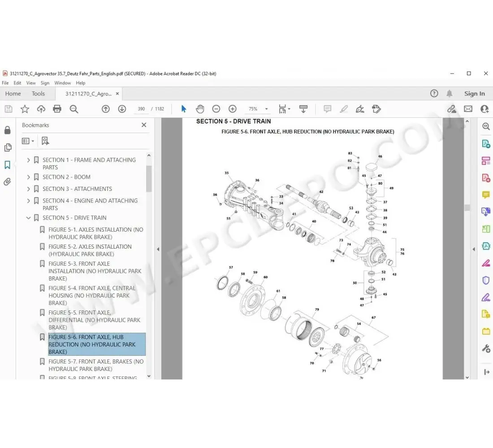Select the Highlight text pen
This screenshot has width=493, height=448.
coord(344,109)
